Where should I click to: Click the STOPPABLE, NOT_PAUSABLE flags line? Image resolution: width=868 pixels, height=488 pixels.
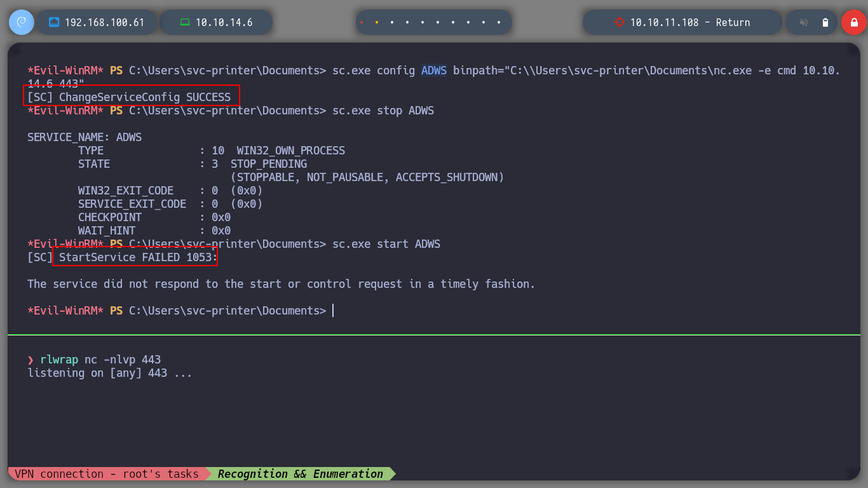(367, 177)
